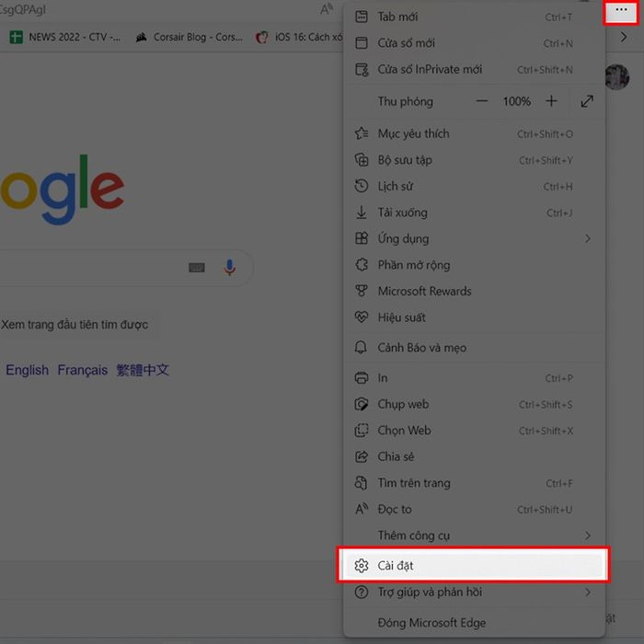Click the history clock icon beside Lịch sử
This screenshot has width=644, height=644.
tap(362, 186)
